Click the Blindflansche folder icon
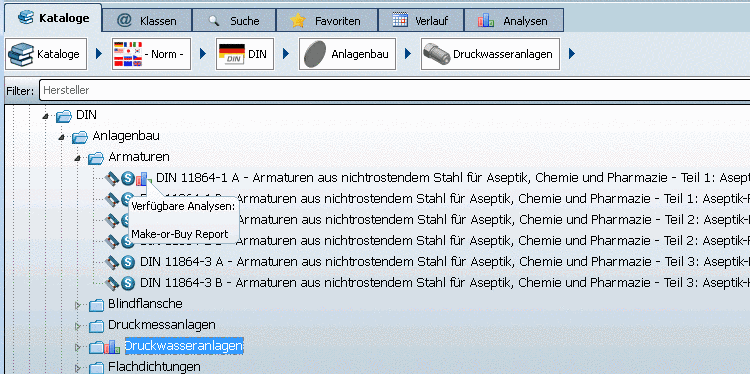Image resolution: width=750 pixels, height=374 pixels. coord(96,304)
